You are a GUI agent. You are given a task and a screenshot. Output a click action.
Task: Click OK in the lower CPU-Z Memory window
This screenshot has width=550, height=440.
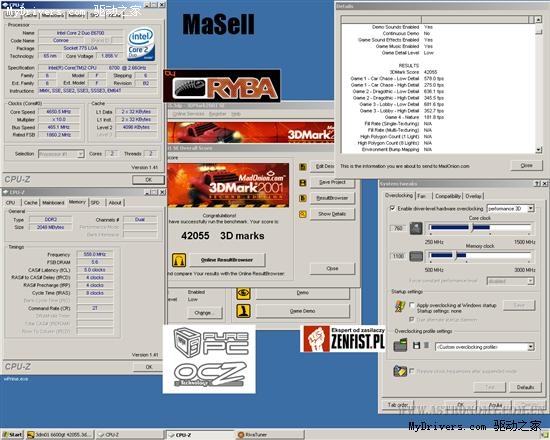click(148, 367)
